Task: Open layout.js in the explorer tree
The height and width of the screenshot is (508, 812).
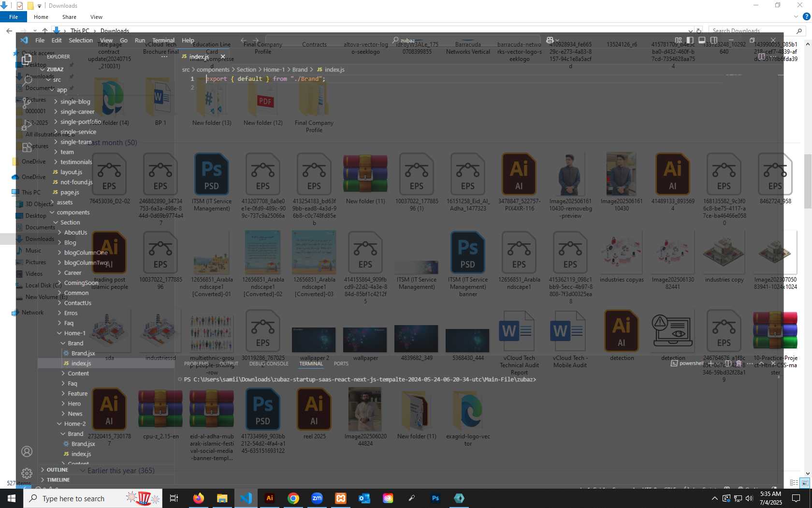Action: pyautogui.click(x=71, y=172)
